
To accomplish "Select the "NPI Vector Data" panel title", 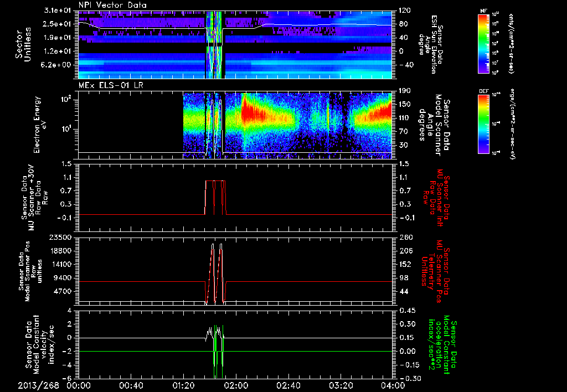I will [112, 5].
